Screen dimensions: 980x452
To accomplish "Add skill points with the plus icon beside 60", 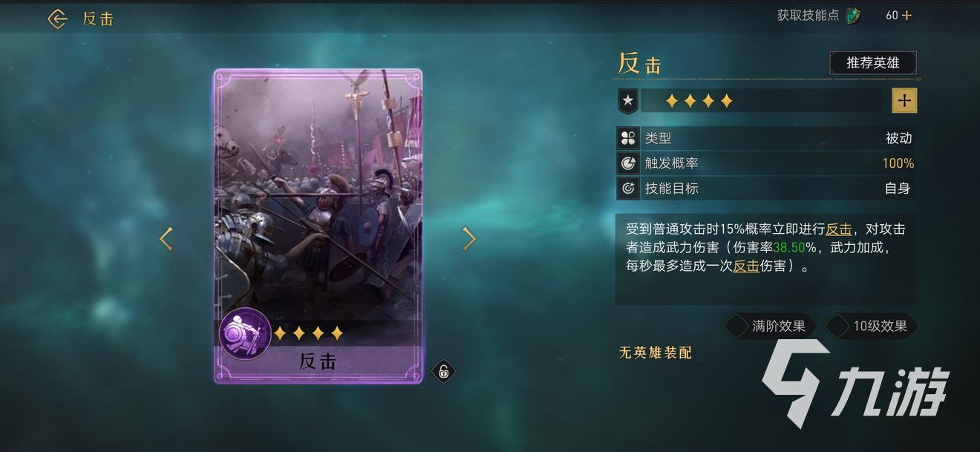I will pos(907,16).
